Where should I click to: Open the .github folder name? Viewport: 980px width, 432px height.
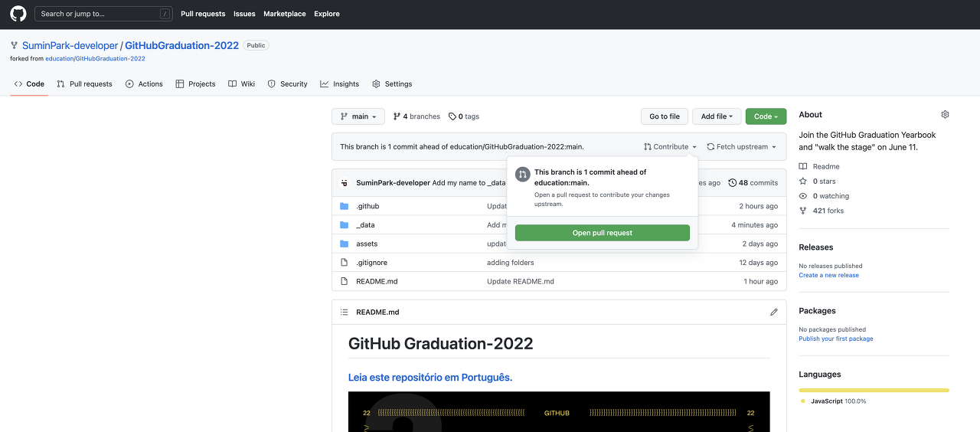coord(367,206)
